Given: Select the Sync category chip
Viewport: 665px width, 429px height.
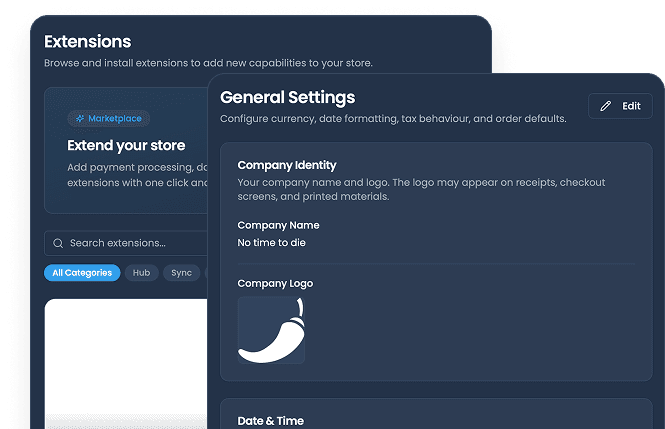Looking at the screenshot, I should pos(182,273).
